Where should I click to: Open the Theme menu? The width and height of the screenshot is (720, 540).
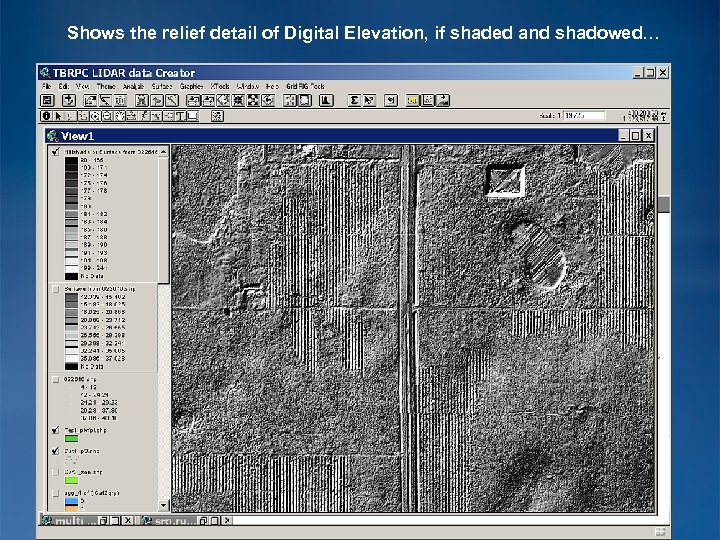106,86
